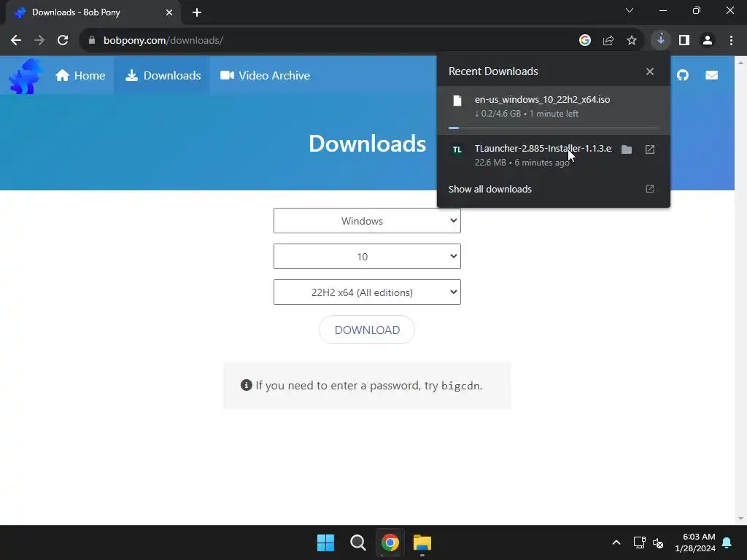747x560 pixels.
Task: Open the Chrome profile avatar
Action: (x=708, y=41)
